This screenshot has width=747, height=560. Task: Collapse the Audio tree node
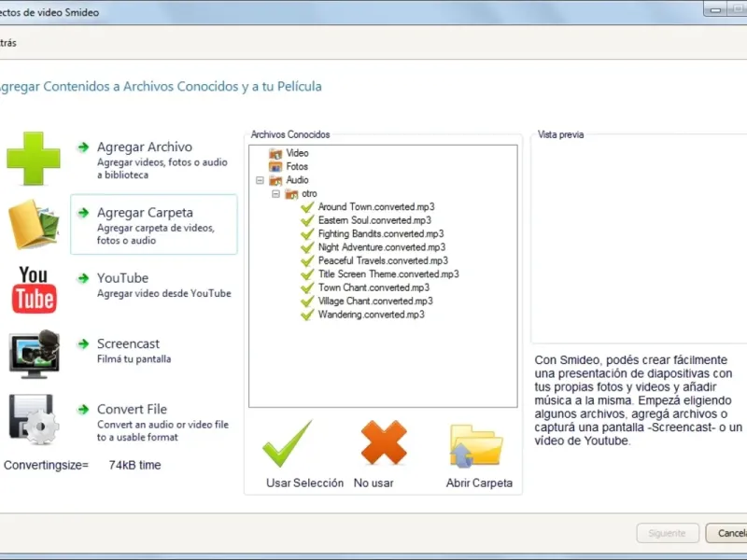pos(260,180)
